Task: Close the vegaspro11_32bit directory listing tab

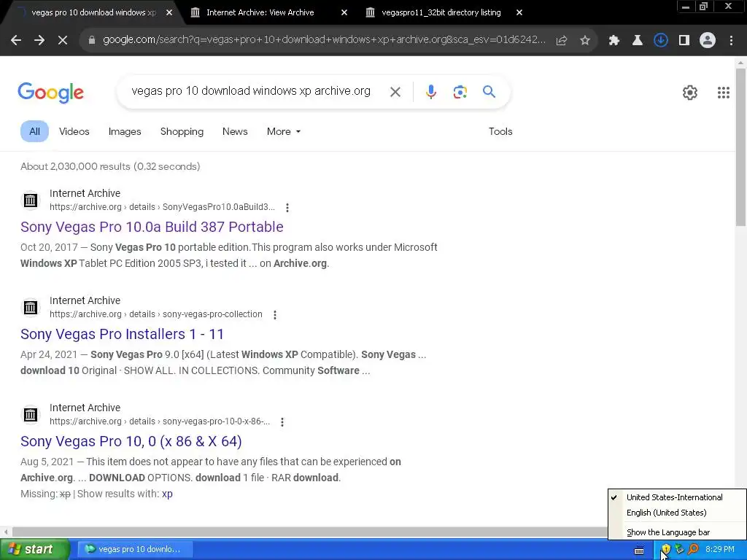Action: 519,13
